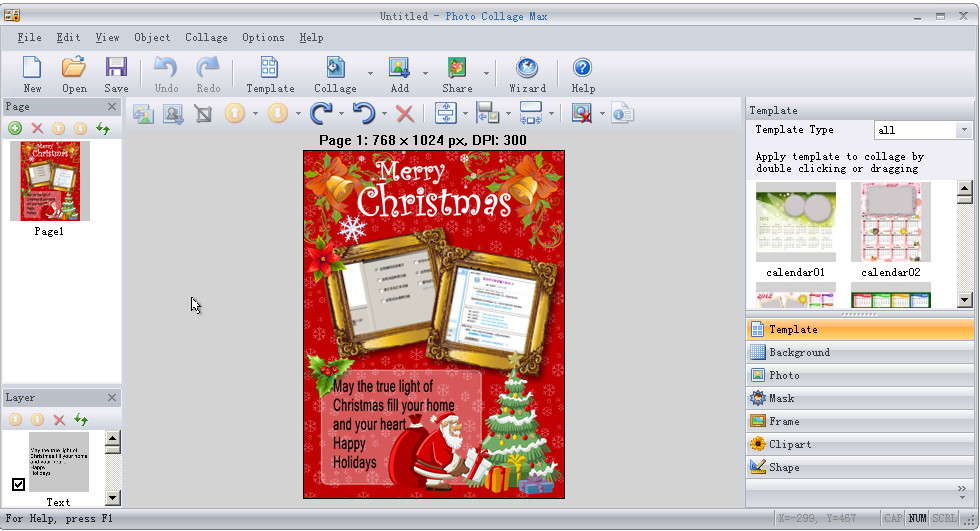Click the remove photo icon
Viewport: 980px width, 531px height.
click(582, 114)
